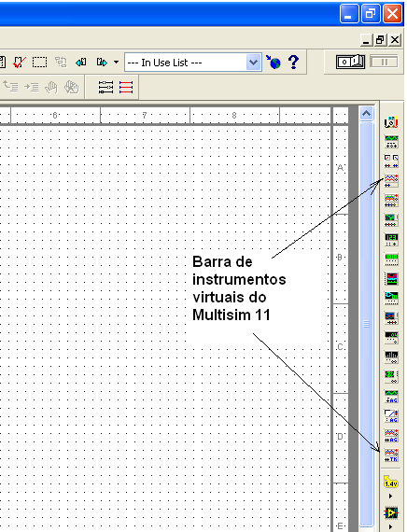
Task: Close the inner document window
Action: [395, 40]
